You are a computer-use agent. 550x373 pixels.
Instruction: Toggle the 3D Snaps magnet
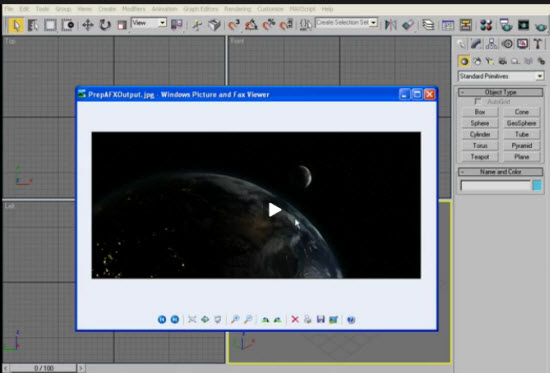coord(234,25)
